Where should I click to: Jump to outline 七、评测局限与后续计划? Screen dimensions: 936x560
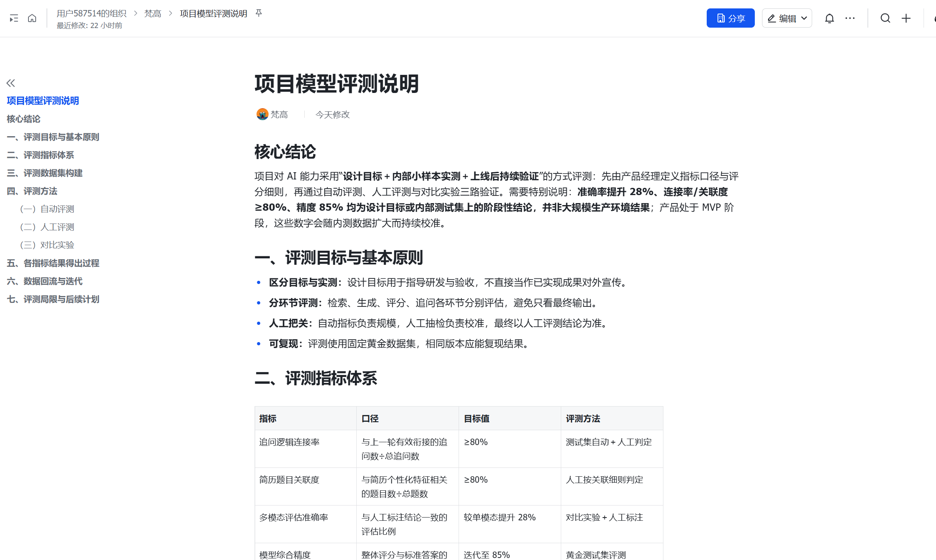tap(53, 299)
